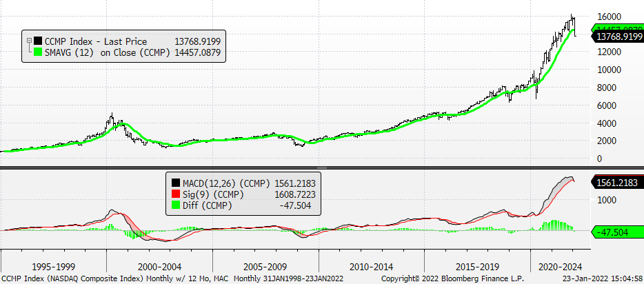This screenshot has width=644, height=284.
Task: Click the green moving average tag on price axis
Action: 617,29
